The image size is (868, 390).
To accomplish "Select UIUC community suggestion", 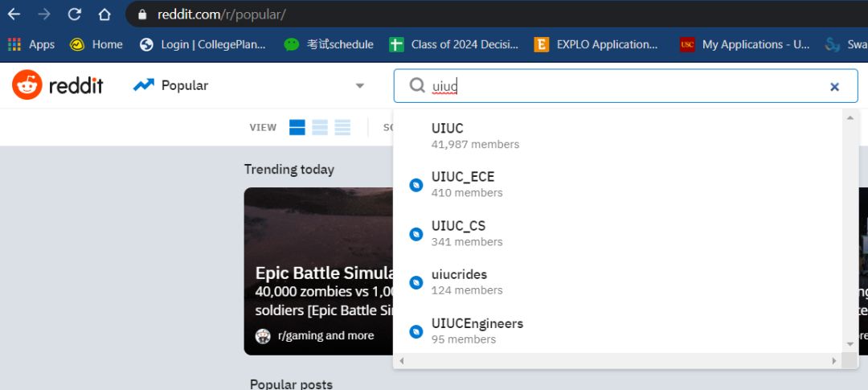I will tap(448, 135).
